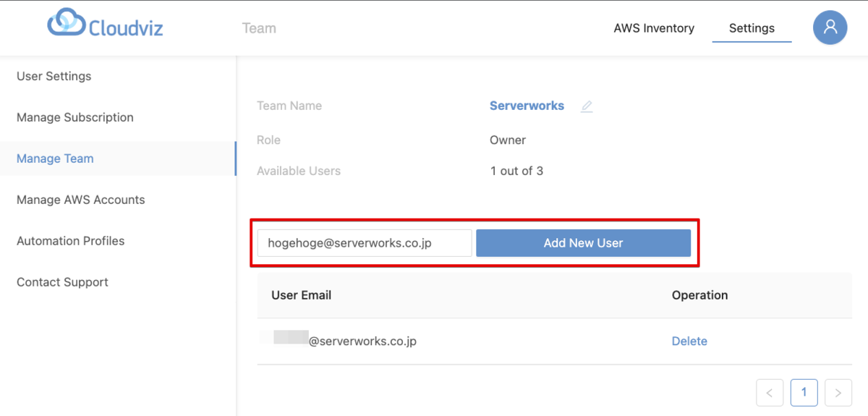Go to previous page arrow
The height and width of the screenshot is (416, 868).
(770, 393)
